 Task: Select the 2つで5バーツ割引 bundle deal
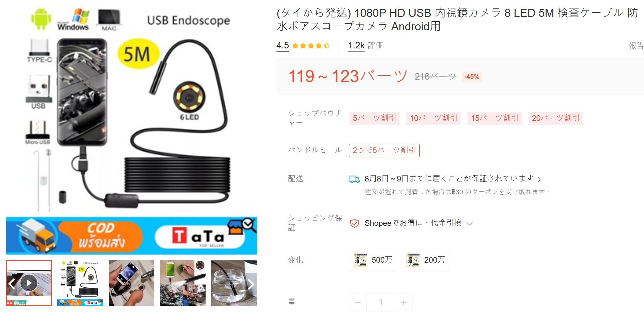tap(384, 151)
